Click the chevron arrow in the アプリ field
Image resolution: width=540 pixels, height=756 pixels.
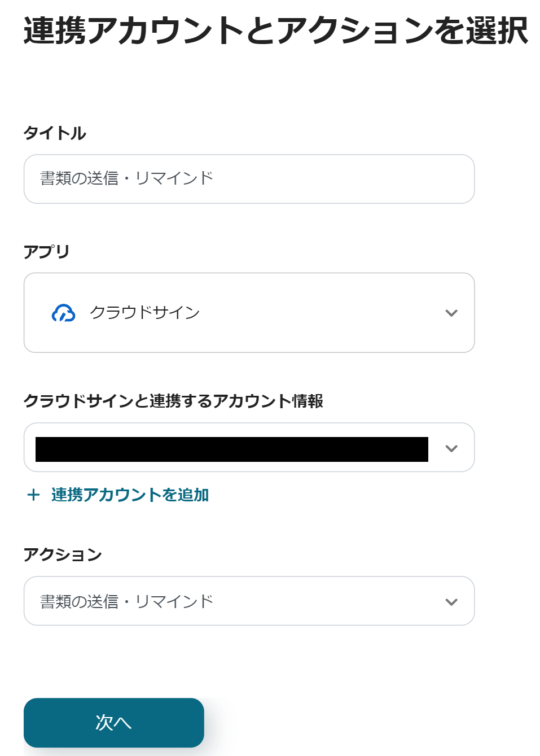pos(451,313)
